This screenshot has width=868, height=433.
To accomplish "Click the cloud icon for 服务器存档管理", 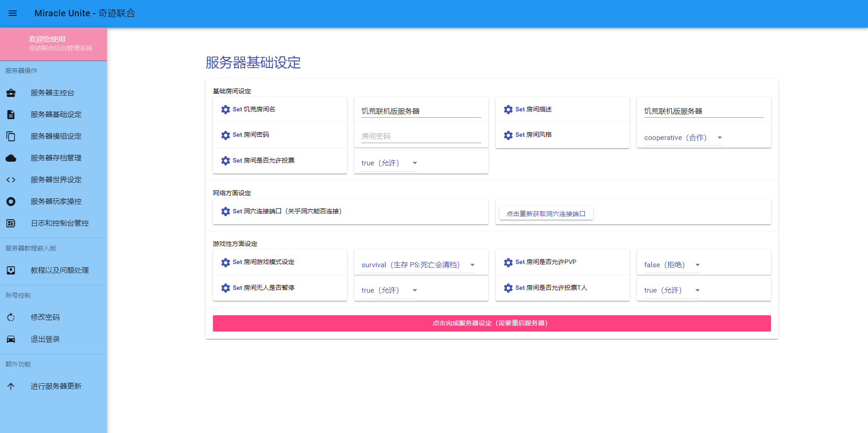I will (11, 158).
